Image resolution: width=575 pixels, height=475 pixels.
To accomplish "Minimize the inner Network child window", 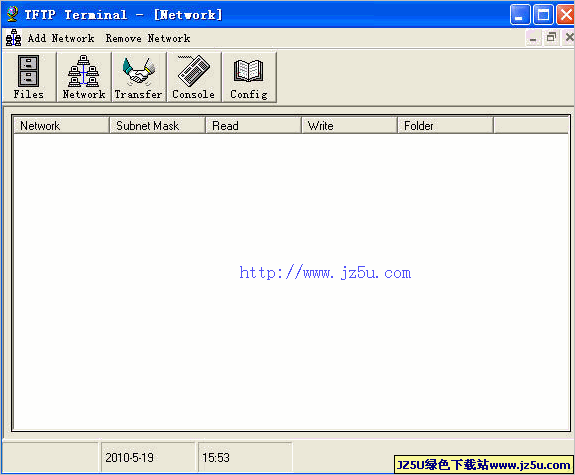I will (x=533, y=37).
